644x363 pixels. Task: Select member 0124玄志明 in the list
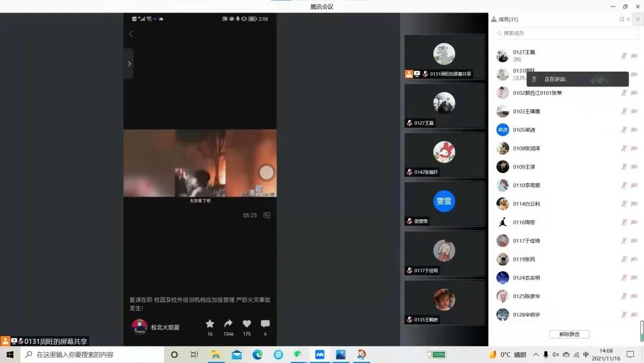526,278
